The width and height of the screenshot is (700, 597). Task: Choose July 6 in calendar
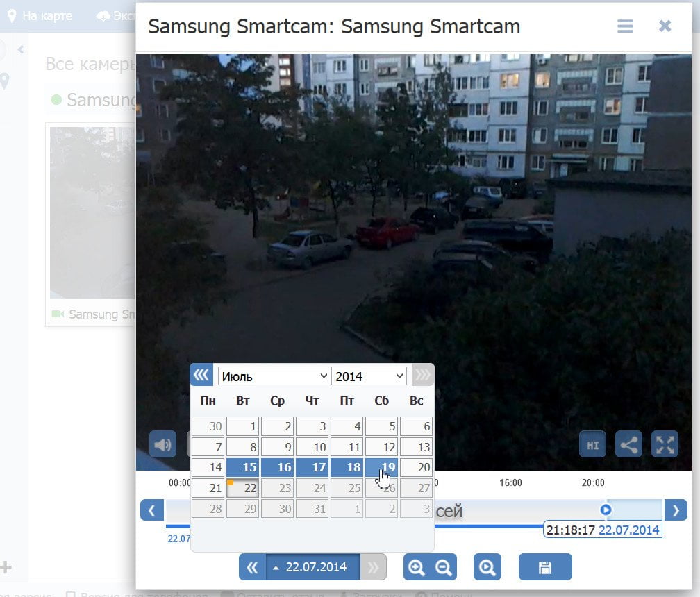[x=416, y=426]
